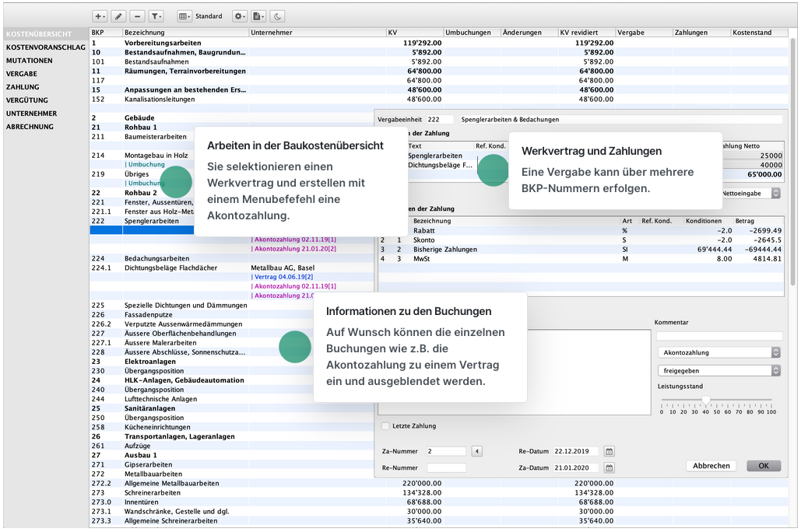This screenshot has width=801, height=532.
Task: Click the minus remove toolbar icon
Action: coord(137,16)
